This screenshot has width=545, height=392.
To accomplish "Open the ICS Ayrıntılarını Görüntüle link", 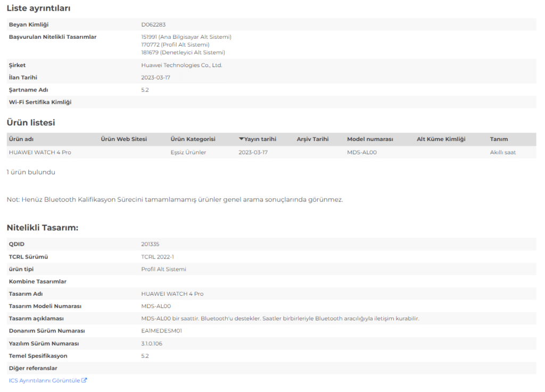I will 48,380.
